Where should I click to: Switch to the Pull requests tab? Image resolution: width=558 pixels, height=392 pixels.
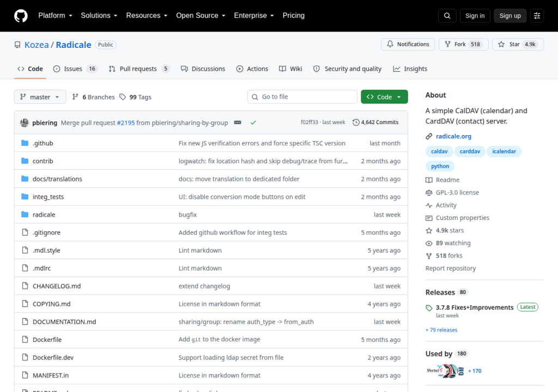click(139, 69)
